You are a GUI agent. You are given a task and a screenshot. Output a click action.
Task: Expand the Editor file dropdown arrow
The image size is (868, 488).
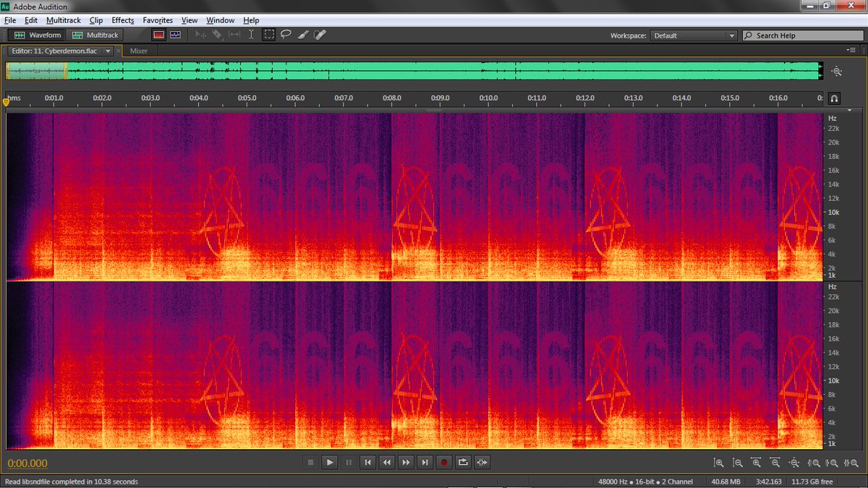108,51
